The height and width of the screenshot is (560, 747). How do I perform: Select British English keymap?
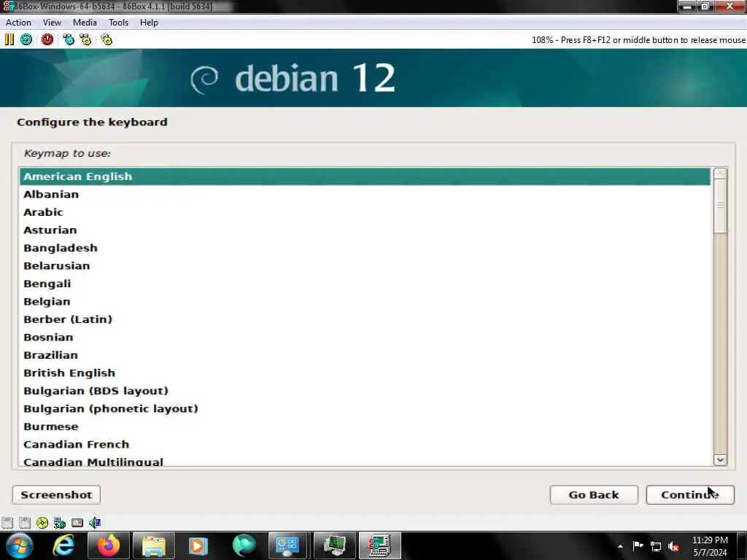click(x=365, y=373)
